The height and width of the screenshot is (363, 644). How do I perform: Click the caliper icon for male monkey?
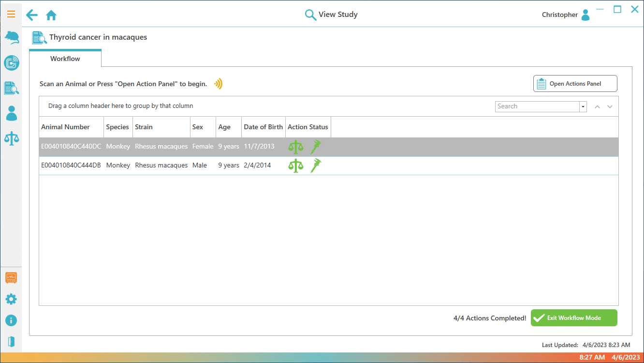tap(316, 166)
